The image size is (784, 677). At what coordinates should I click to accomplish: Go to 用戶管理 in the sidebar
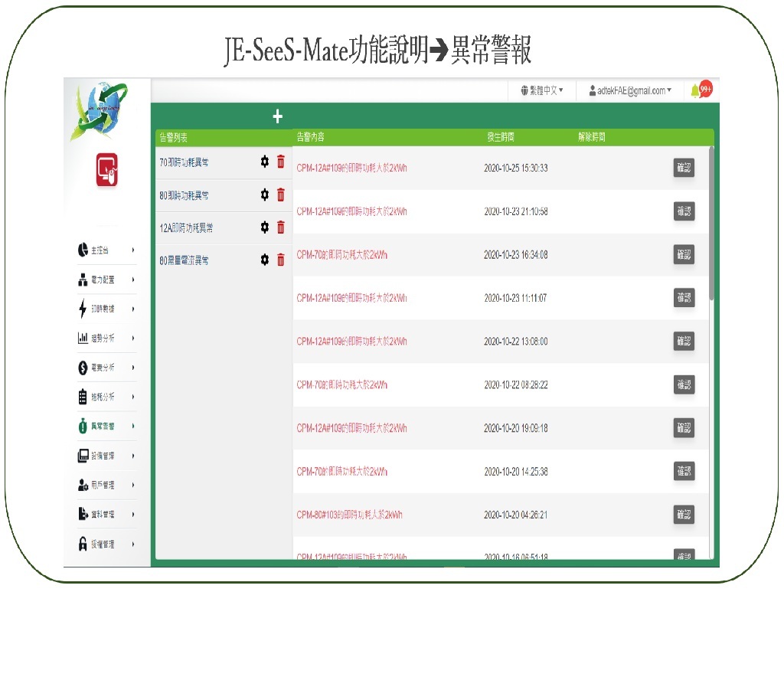coord(107,485)
